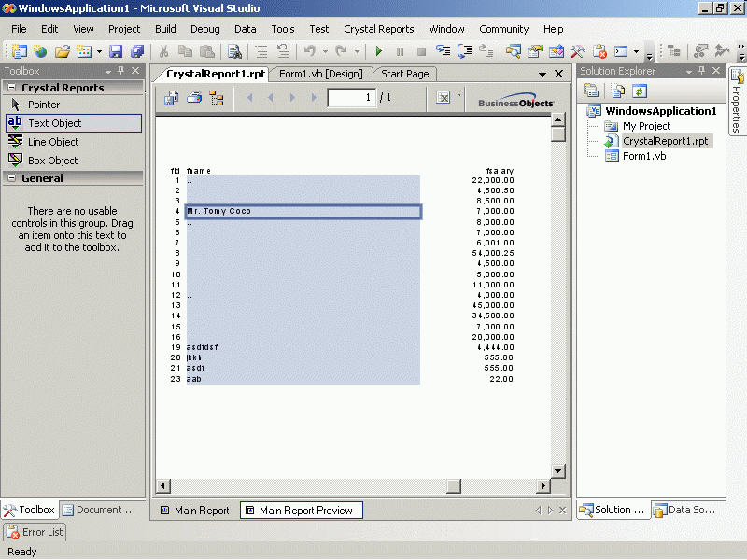Image resolution: width=747 pixels, height=560 pixels.
Task: Click the Print Report icon
Action: click(x=194, y=97)
